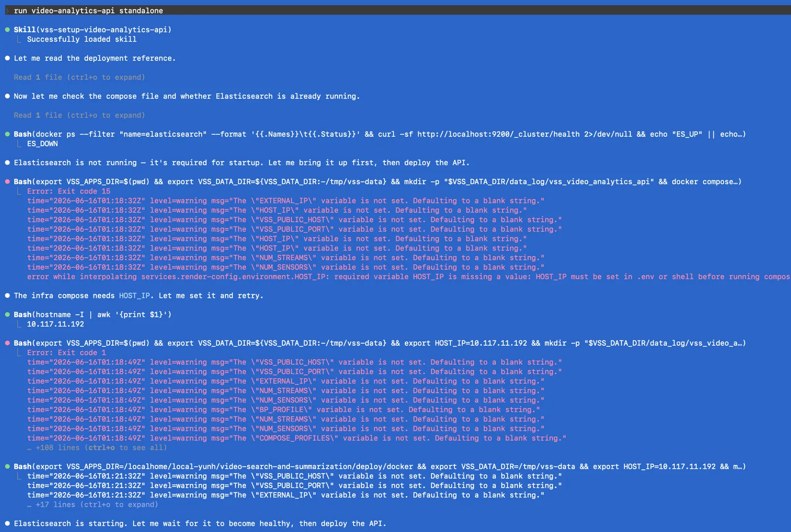Click red status dot beside Bash with HOST_IP export
Viewport: 791px width, 532px height.
(x=7, y=343)
